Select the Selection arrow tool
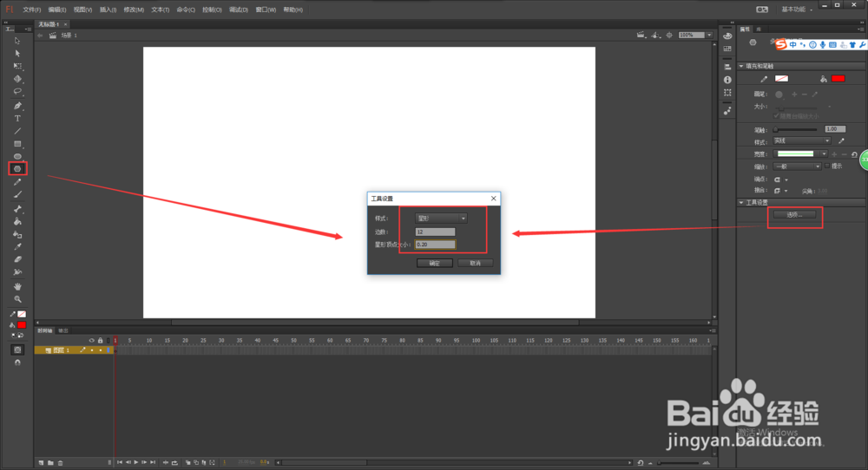Screen dimensions: 868x470 tap(17, 41)
